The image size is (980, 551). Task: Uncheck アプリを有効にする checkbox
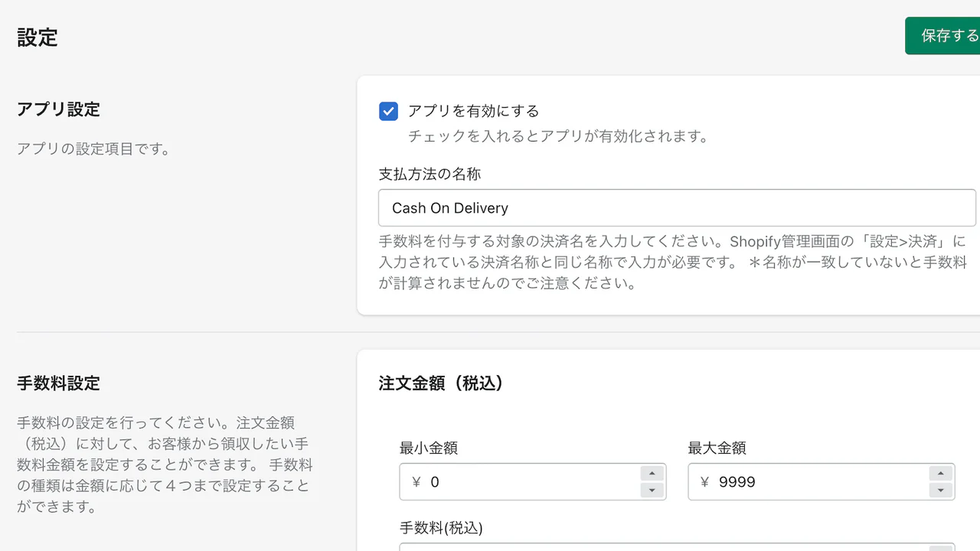[389, 112]
